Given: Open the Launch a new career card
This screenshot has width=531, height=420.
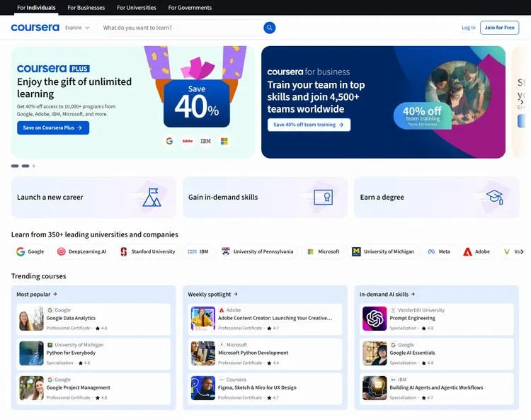Looking at the screenshot, I should pyautogui.click(x=93, y=197).
